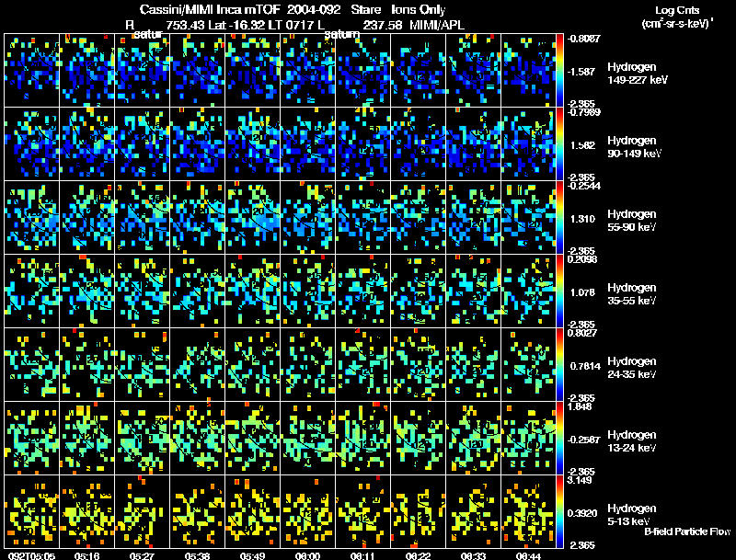This screenshot has width=736, height=560.
Task: Click the '1.848' colorbar maximum value
Action: pyautogui.click(x=579, y=406)
